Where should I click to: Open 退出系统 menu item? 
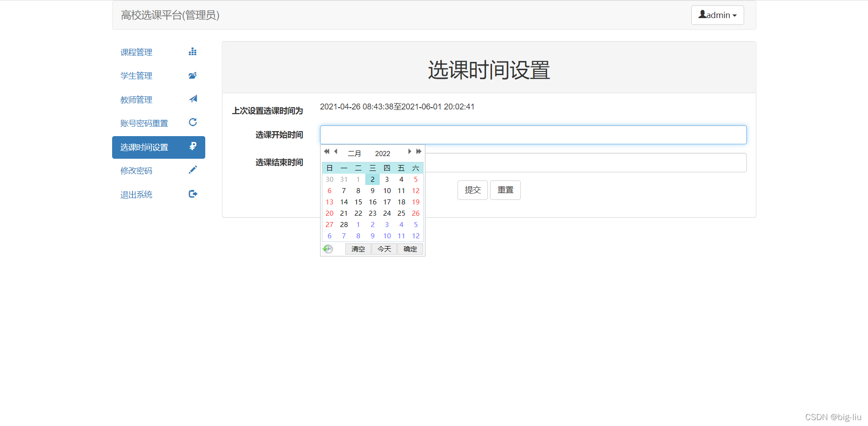tap(159, 194)
